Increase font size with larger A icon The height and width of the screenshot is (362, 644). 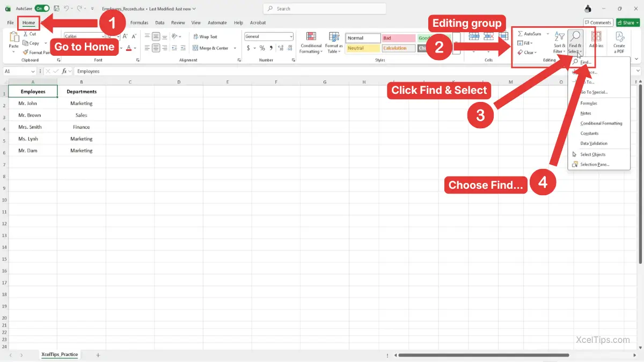pyautogui.click(x=125, y=36)
